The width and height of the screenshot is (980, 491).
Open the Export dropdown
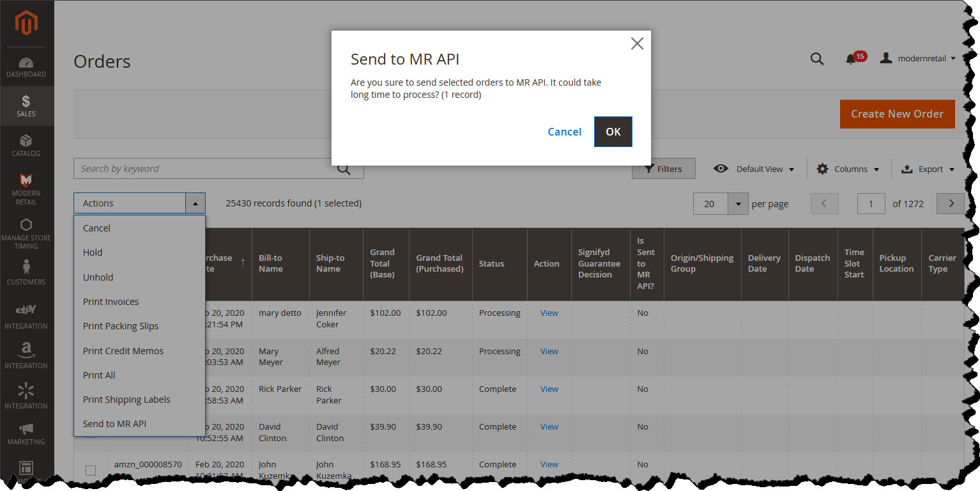pos(928,169)
